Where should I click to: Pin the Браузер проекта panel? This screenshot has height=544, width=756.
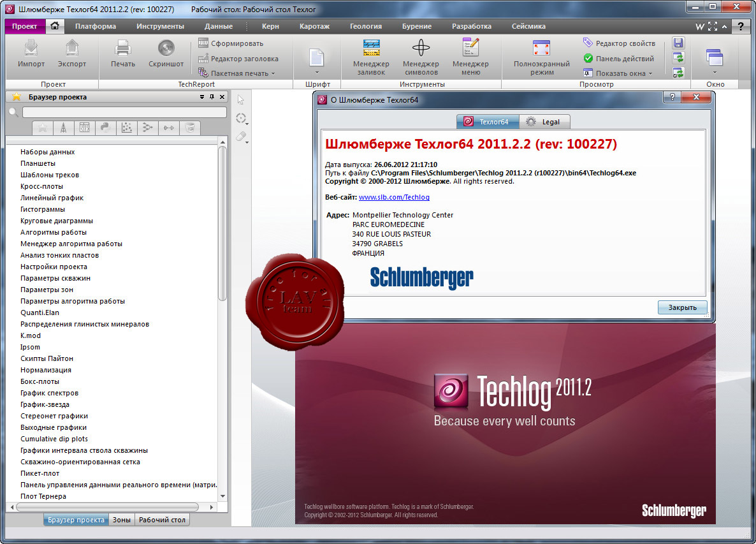point(212,97)
